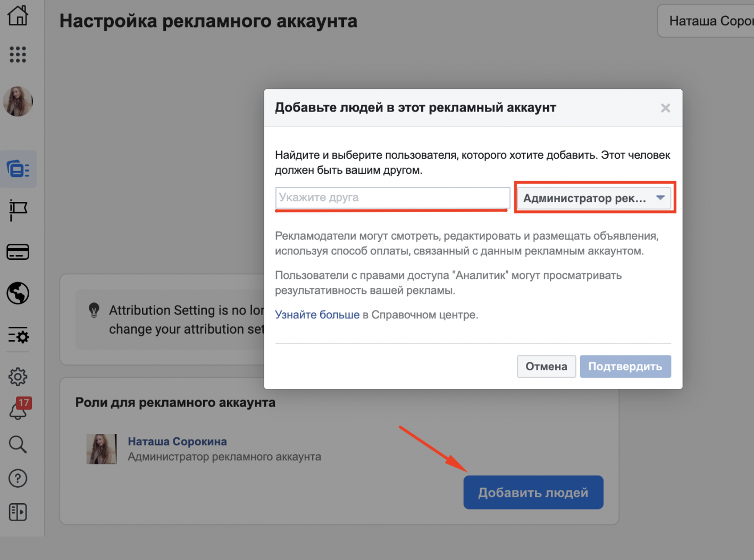Open the Billing credit card icon
Viewport: 754px width, 560px height.
tap(18, 252)
